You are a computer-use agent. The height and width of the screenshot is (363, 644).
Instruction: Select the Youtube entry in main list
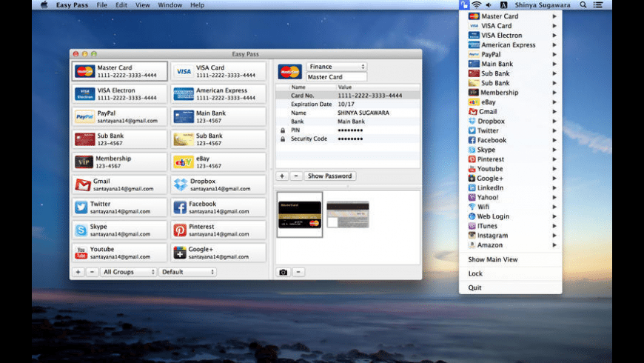click(x=119, y=253)
